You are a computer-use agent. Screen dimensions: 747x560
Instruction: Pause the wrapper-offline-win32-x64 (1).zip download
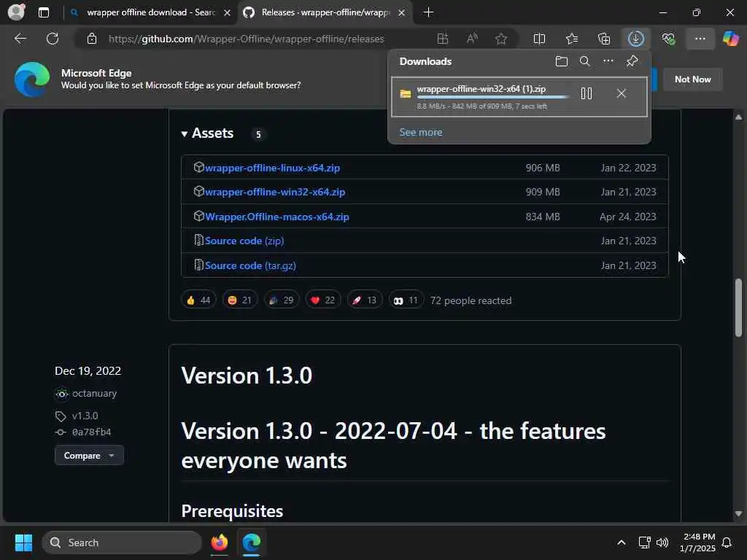[587, 93]
